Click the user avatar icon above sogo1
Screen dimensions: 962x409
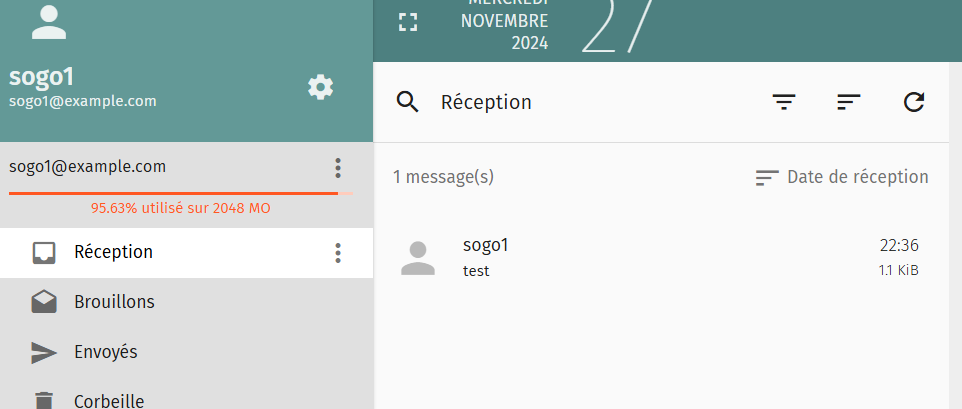(x=49, y=23)
